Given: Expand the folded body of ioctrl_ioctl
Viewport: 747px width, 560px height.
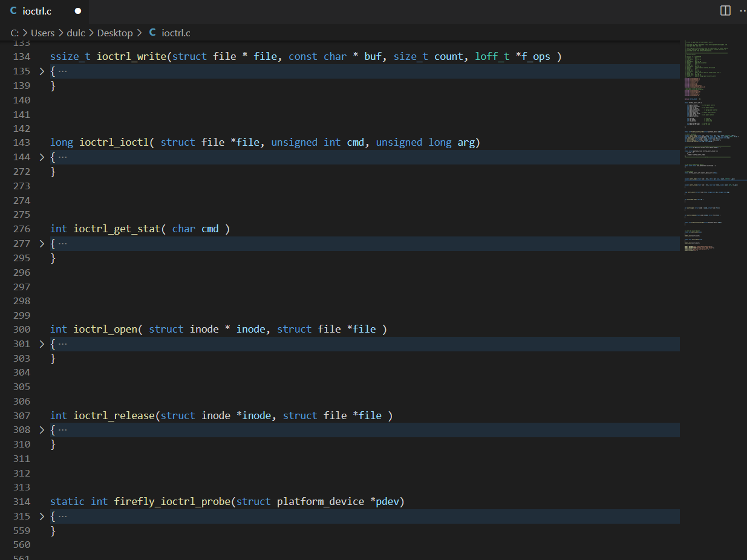Looking at the screenshot, I should point(41,157).
